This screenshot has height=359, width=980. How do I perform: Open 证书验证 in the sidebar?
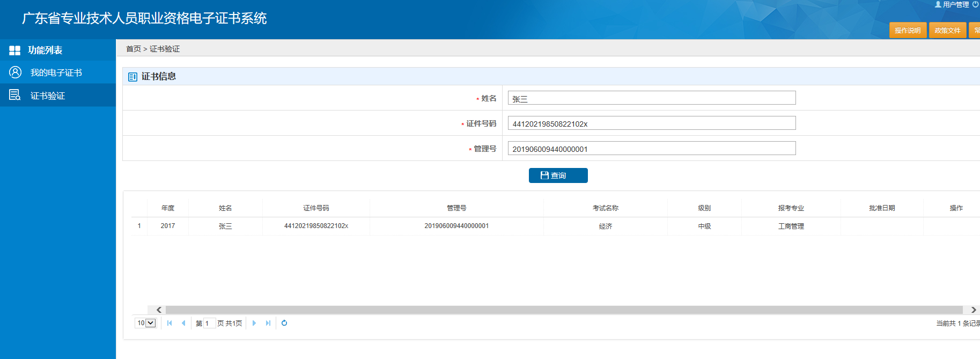[47, 96]
